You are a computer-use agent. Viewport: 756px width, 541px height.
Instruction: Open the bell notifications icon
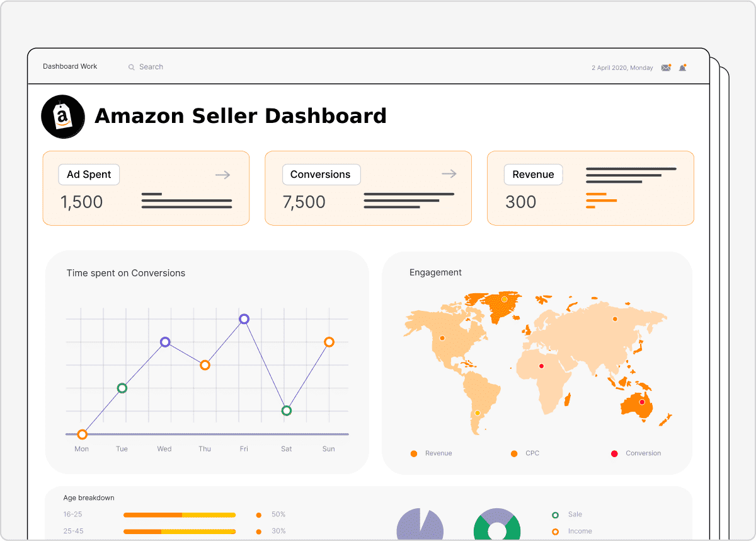pyautogui.click(x=682, y=67)
